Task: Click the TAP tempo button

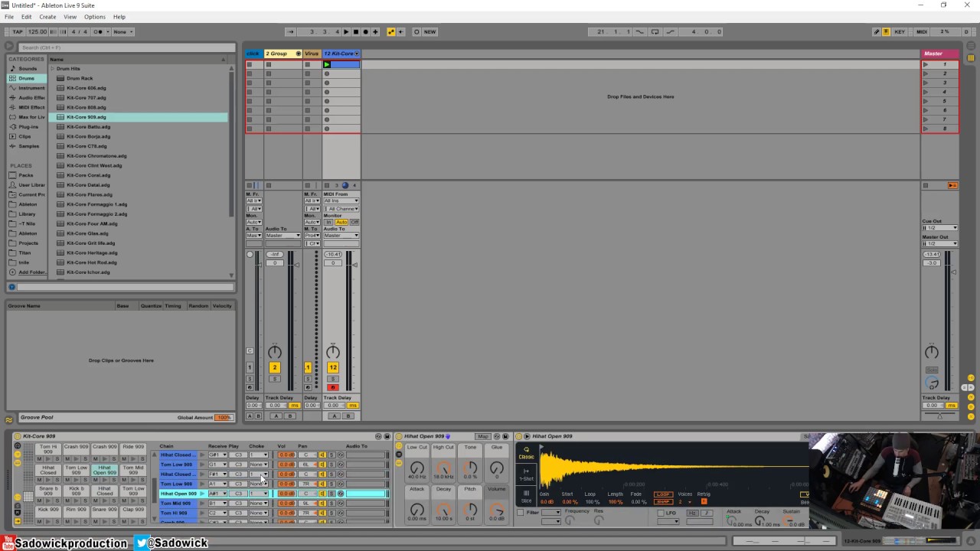Action: click(18, 31)
